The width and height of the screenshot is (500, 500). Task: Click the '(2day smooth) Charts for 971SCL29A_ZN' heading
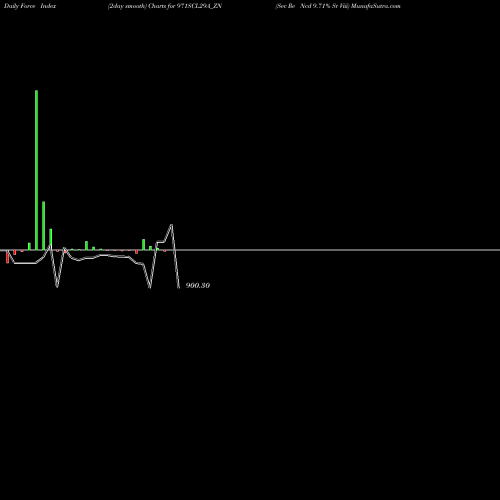point(165,6)
